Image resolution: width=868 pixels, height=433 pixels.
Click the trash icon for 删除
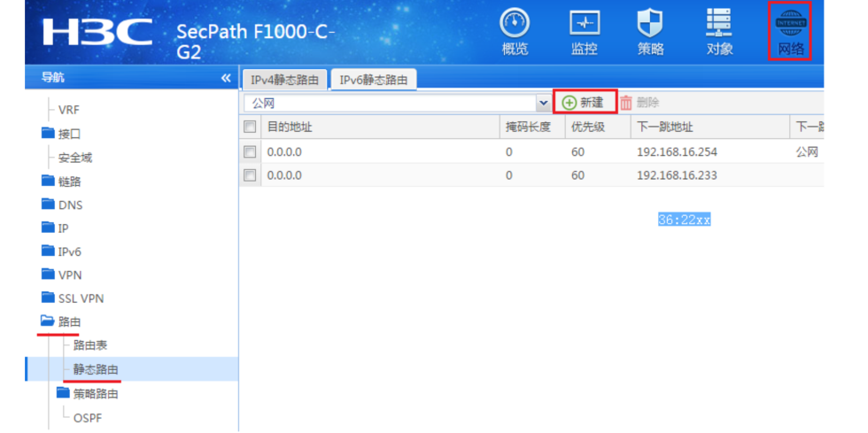click(625, 103)
